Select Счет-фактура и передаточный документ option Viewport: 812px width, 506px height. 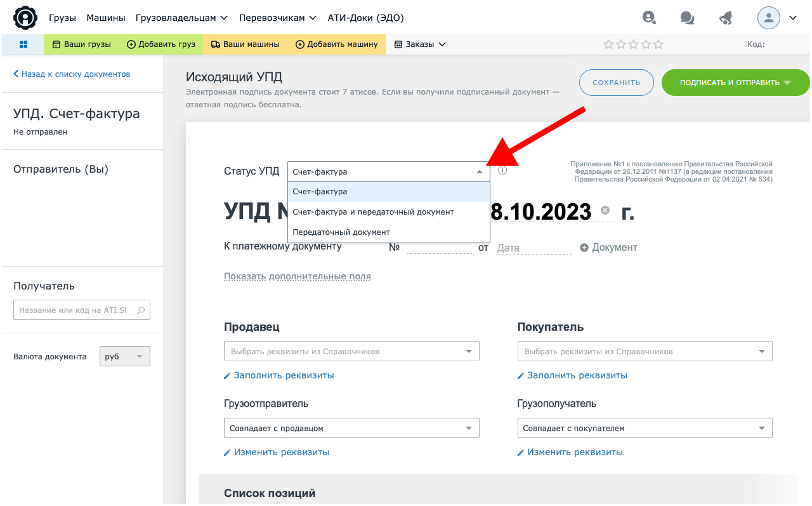pyautogui.click(x=389, y=212)
